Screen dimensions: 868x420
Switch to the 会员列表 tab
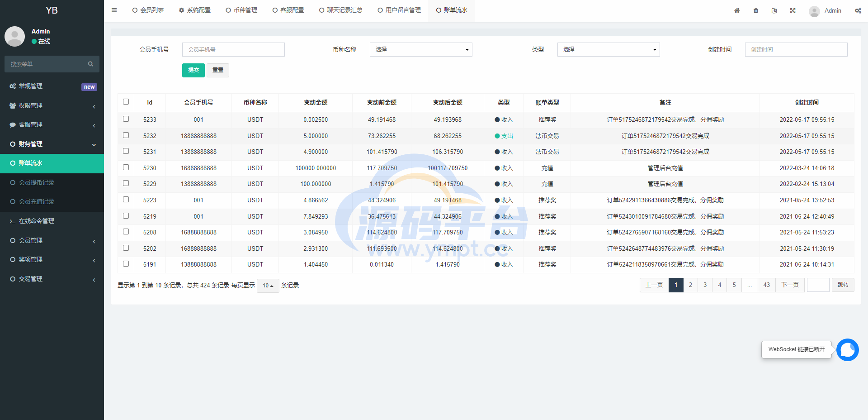tap(148, 10)
